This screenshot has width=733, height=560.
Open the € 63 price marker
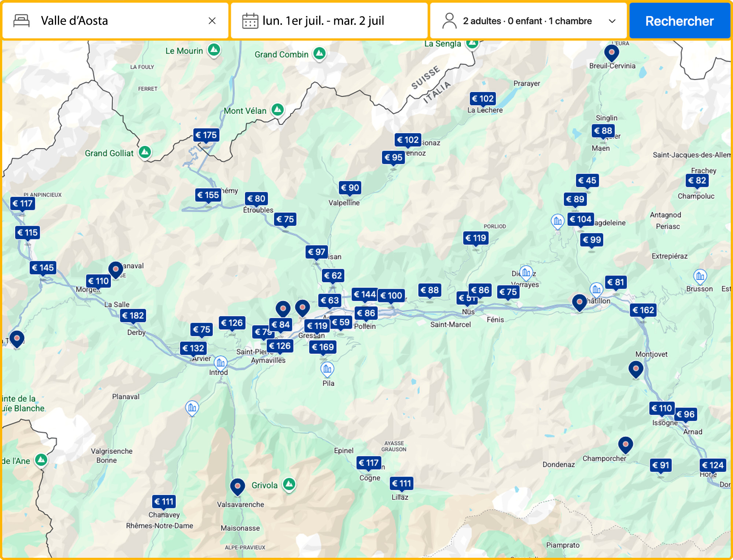coord(330,300)
